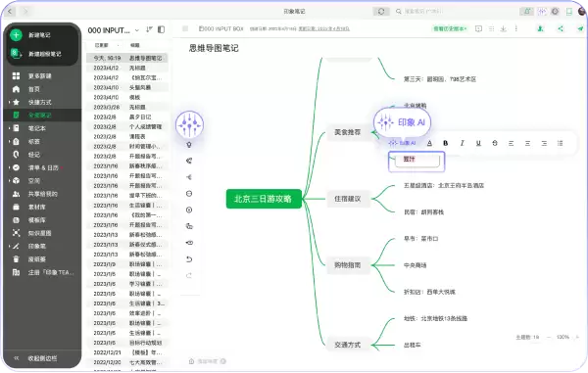Click the notification bell icon in title bar
Screen dimensions: 588x373
[x=527, y=11]
